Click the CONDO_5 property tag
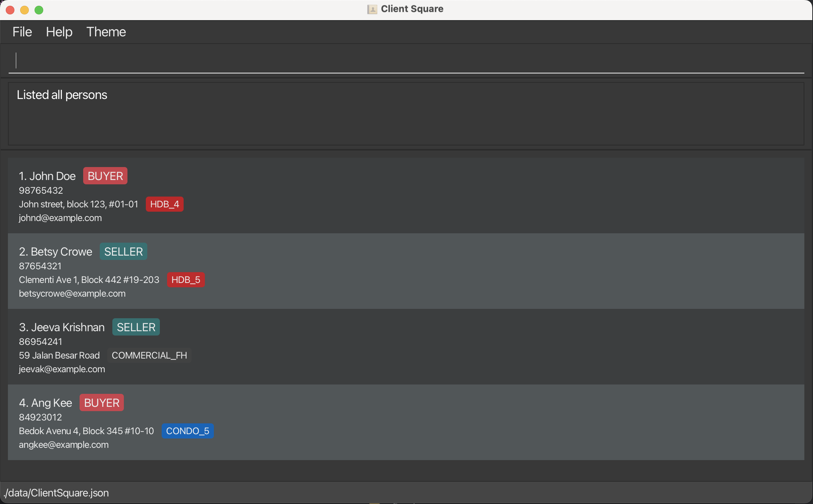Screen dimensions: 813x504 click(188, 431)
